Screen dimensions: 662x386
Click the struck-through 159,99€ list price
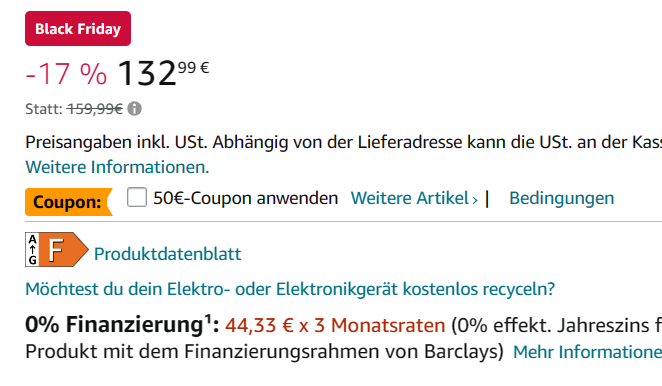[95, 109]
